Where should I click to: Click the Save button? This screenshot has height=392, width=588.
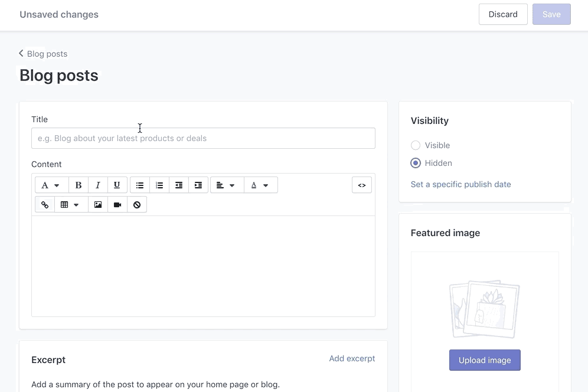tap(551, 14)
